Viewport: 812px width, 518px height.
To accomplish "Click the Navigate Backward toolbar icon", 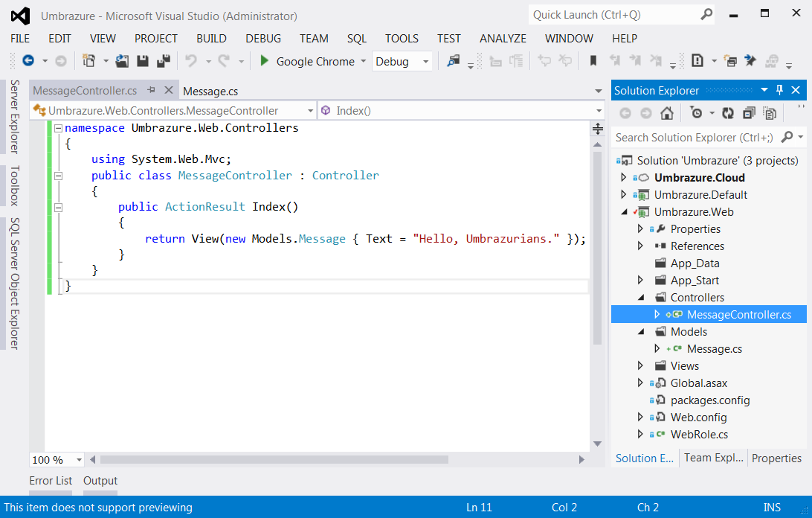I will 28,61.
